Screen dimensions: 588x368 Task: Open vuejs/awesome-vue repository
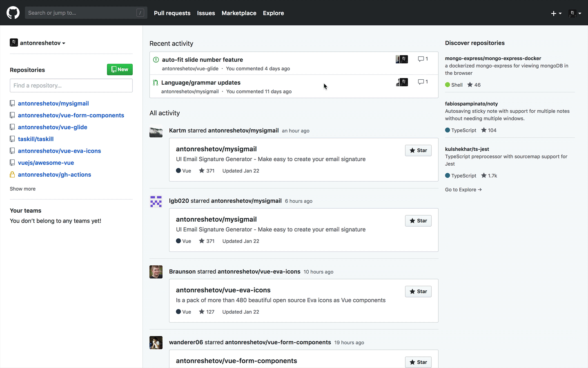pos(46,163)
